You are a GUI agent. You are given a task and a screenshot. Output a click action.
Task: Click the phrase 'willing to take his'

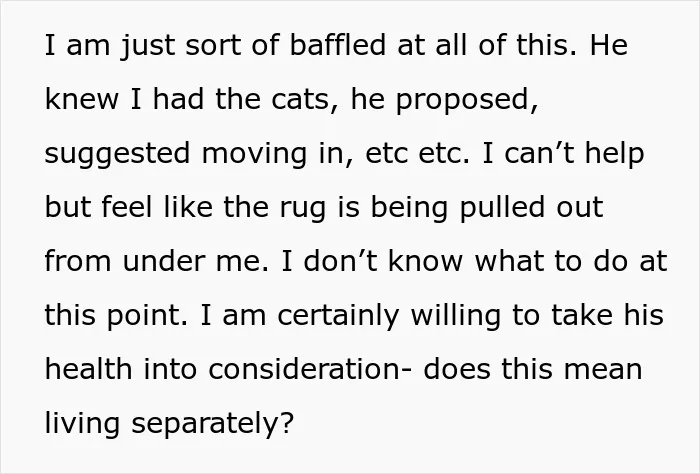coord(537,317)
